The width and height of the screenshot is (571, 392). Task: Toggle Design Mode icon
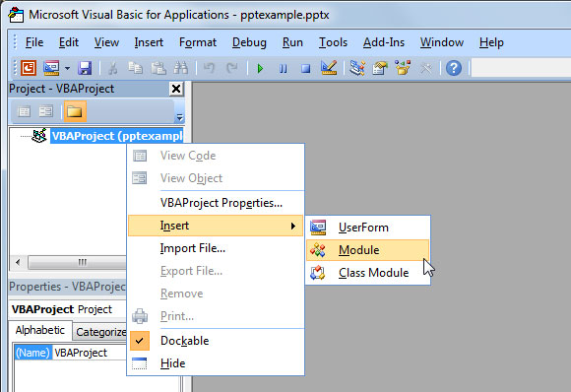tap(329, 68)
